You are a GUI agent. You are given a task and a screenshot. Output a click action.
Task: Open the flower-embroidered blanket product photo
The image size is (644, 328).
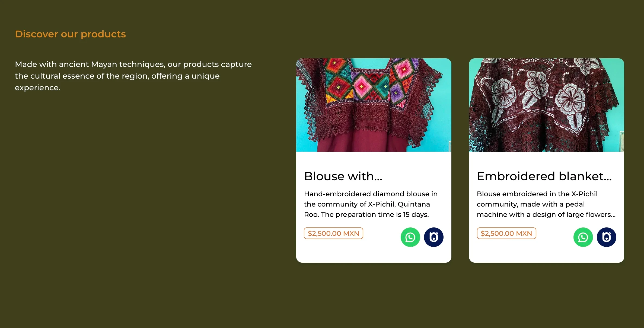coord(546,105)
